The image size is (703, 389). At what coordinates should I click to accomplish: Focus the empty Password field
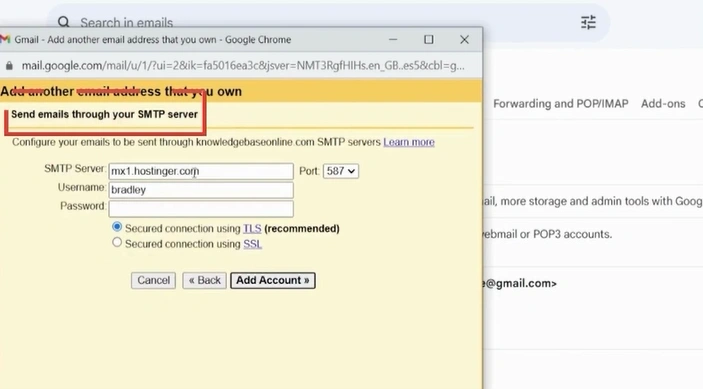201,209
